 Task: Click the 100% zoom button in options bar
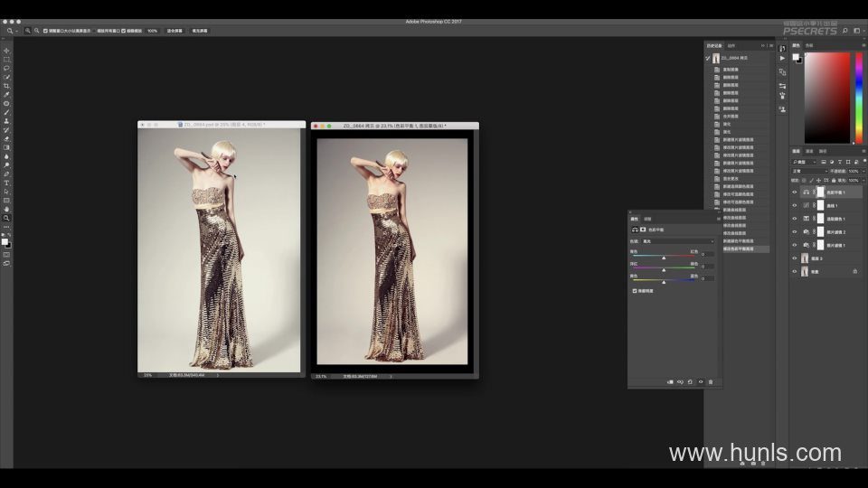pyautogui.click(x=152, y=31)
